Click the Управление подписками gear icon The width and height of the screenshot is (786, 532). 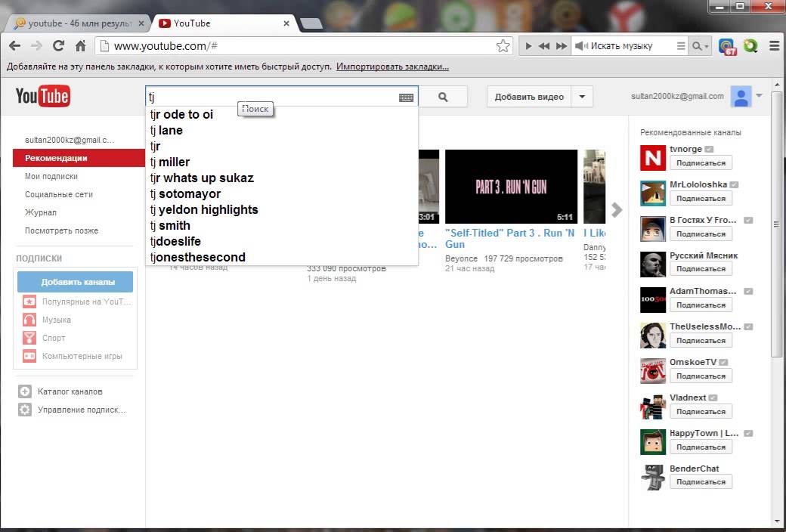(x=24, y=410)
